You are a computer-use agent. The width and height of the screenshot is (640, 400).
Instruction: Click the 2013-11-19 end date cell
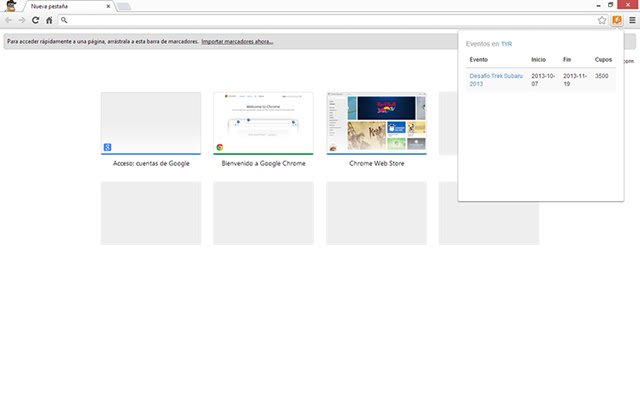point(575,80)
